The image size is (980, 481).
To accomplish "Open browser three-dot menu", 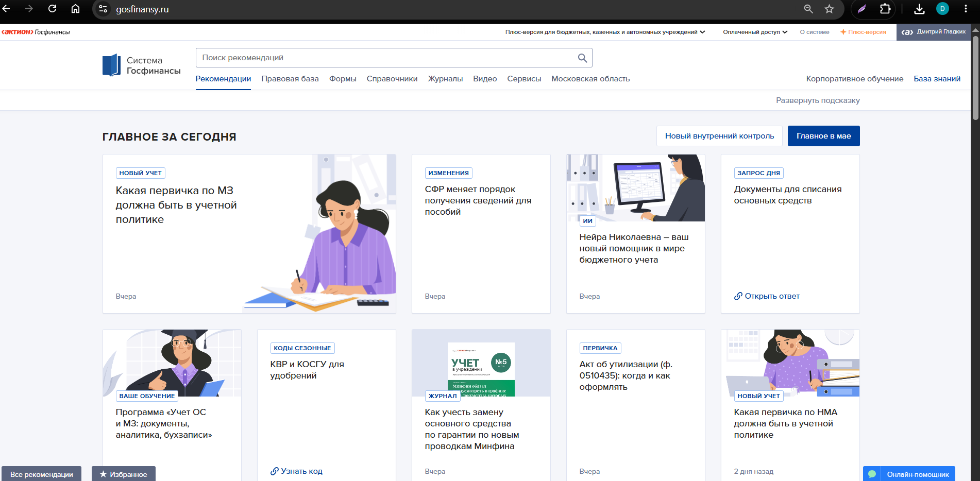I will click(x=966, y=9).
